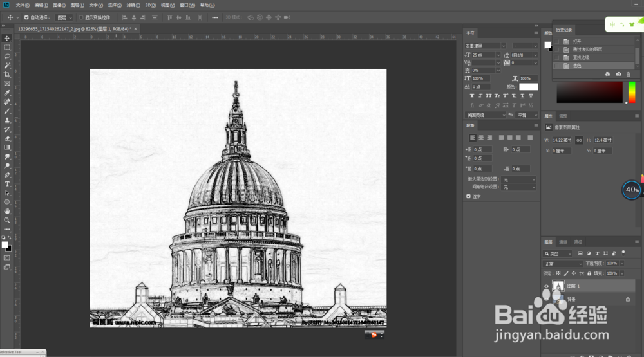644x357 pixels.
Task: Toggle the layer filter on/off switch
Action: (623, 253)
